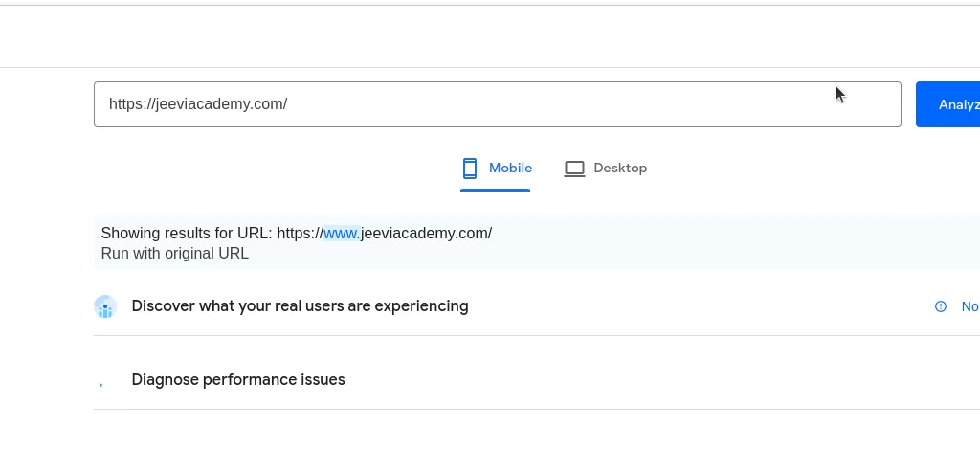Viewport: 980px width, 452px height.
Task: Click the loading indicator beside Diagnose performance issues
Action: click(x=101, y=384)
